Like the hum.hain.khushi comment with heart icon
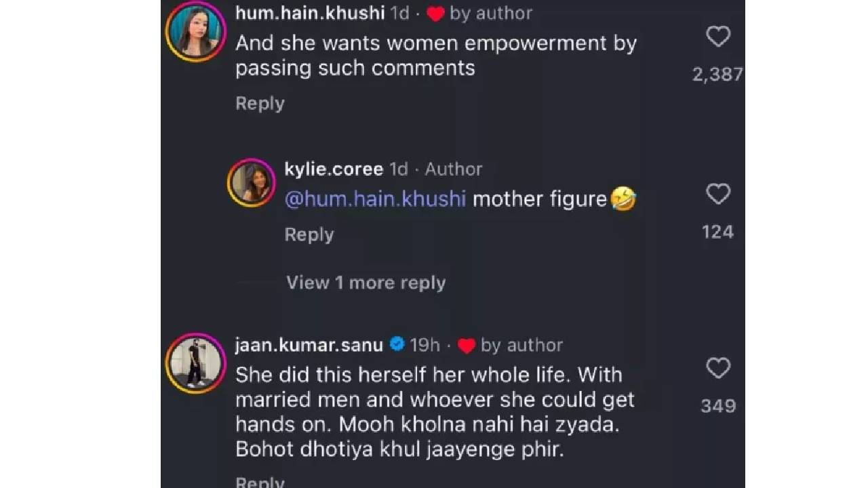The image size is (868, 488). 717,37
